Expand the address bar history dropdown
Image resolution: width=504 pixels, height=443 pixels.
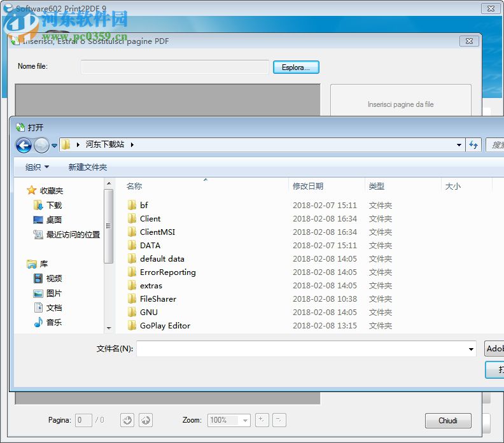[459, 145]
